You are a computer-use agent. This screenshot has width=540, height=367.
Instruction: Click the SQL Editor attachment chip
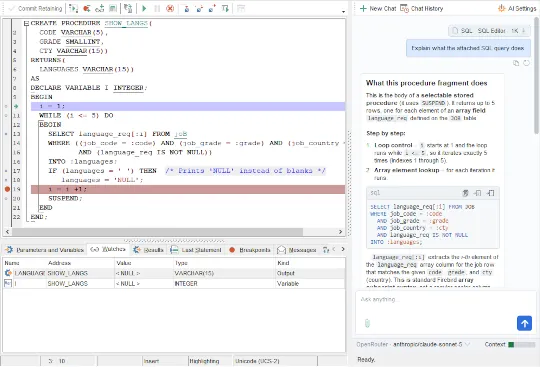pyautogui.click(x=489, y=31)
